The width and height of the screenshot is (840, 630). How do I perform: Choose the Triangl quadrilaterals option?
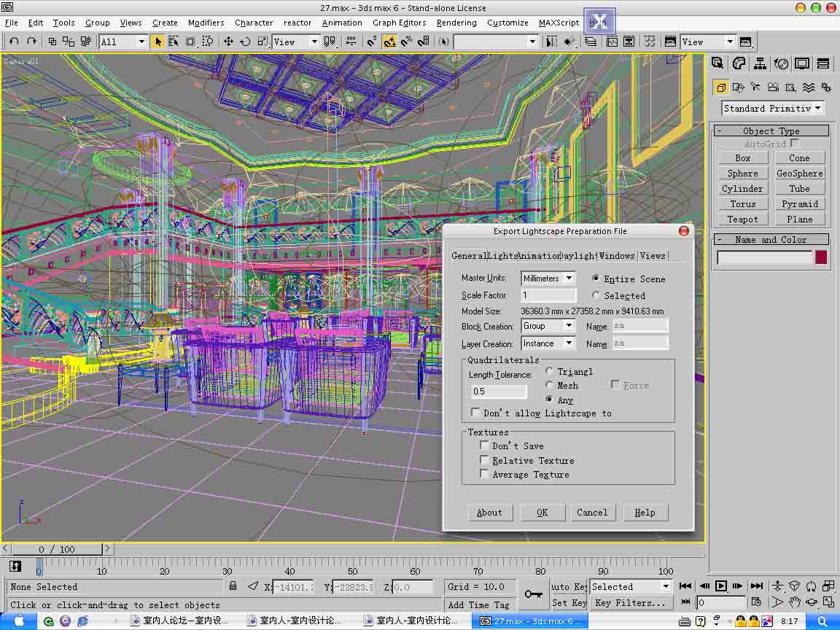pyautogui.click(x=549, y=370)
